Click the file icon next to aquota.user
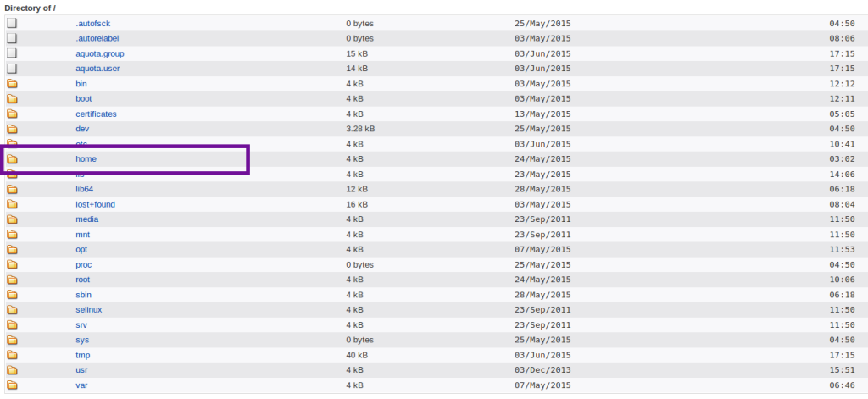868x399 pixels. coord(12,69)
